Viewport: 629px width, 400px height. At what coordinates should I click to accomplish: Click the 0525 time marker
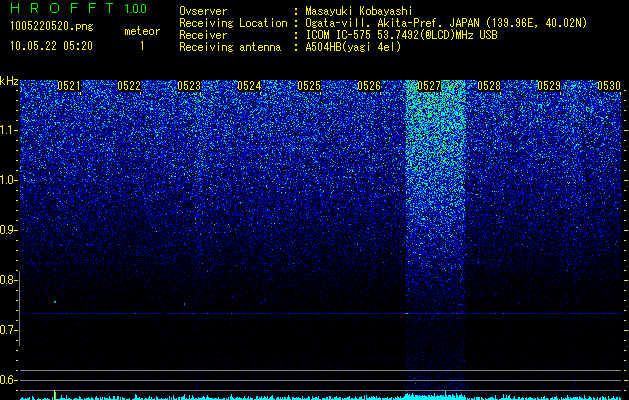(309, 86)
